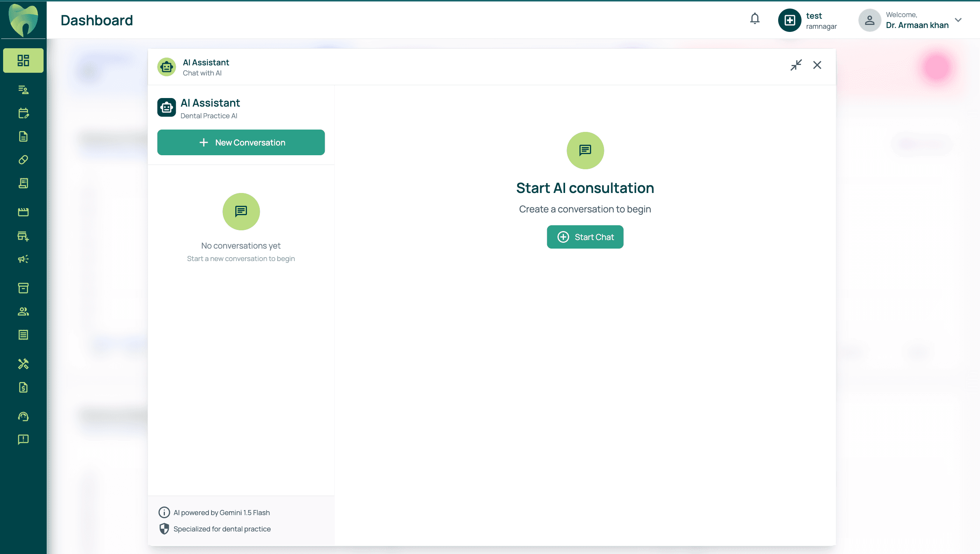
Task: Open the megaphone campaigns sidebar icon
Action: coord(23,259)
